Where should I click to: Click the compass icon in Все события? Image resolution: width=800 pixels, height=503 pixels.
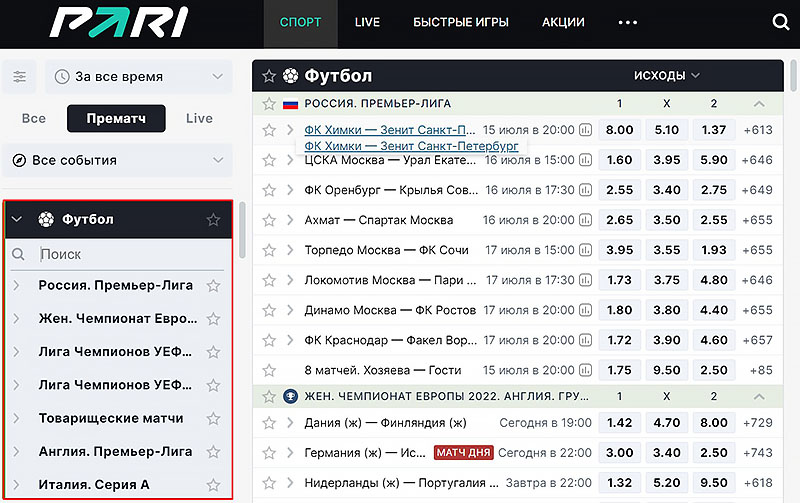click(19, 160)
